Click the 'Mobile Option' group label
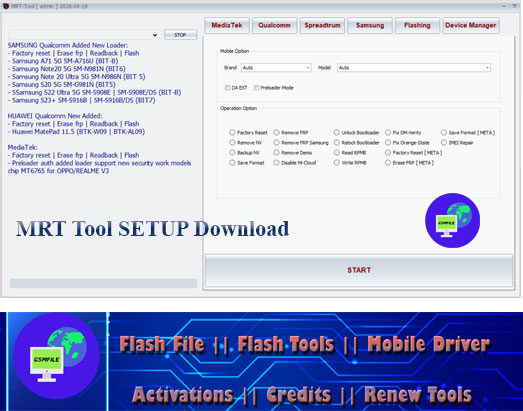 234,51
